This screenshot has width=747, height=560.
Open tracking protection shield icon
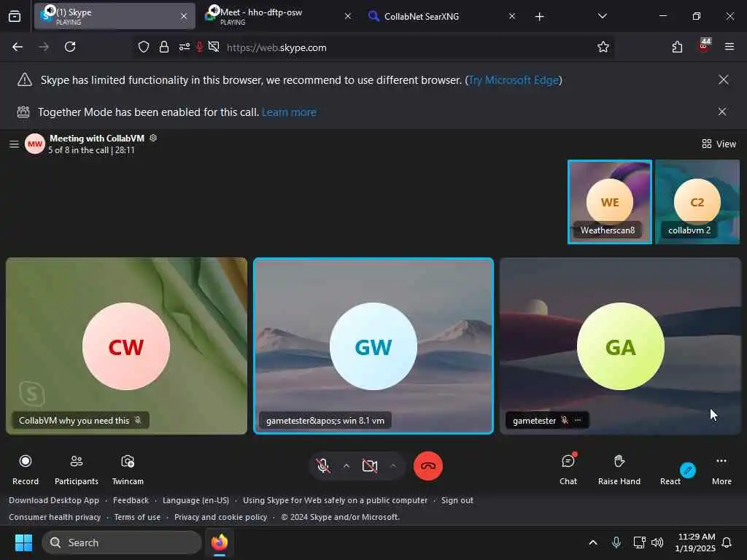pos(144,47)
